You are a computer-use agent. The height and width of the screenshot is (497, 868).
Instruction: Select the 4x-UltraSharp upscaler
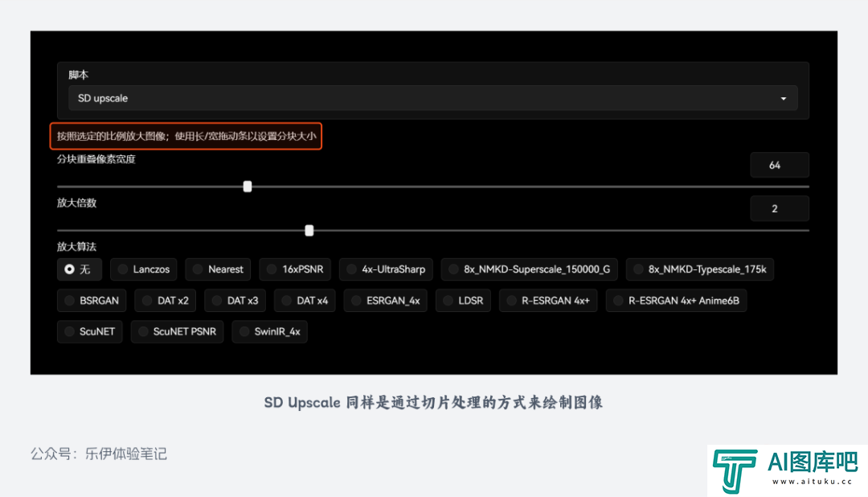coord(386,269)
